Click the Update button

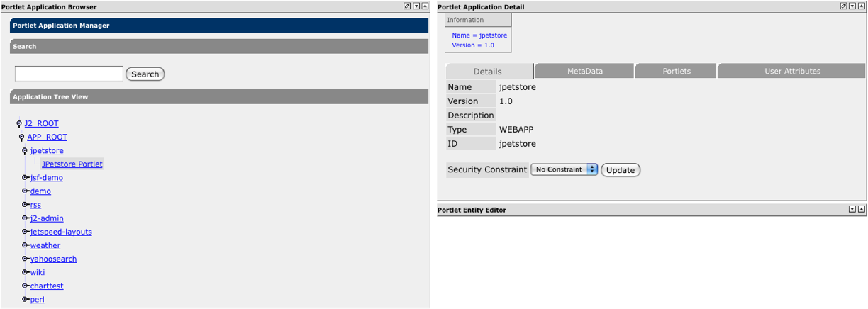pos(621,170)
